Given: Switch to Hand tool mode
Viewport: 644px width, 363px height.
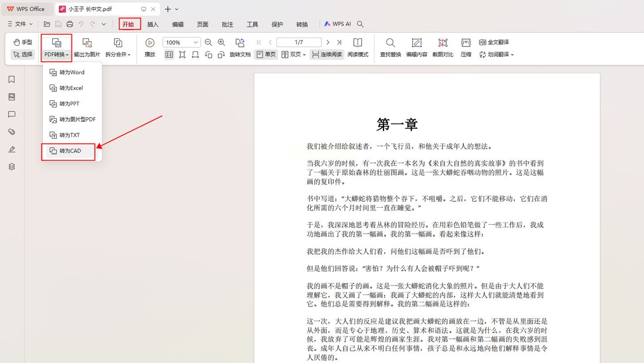Looking at the screenshot, I should pos(23,42).
